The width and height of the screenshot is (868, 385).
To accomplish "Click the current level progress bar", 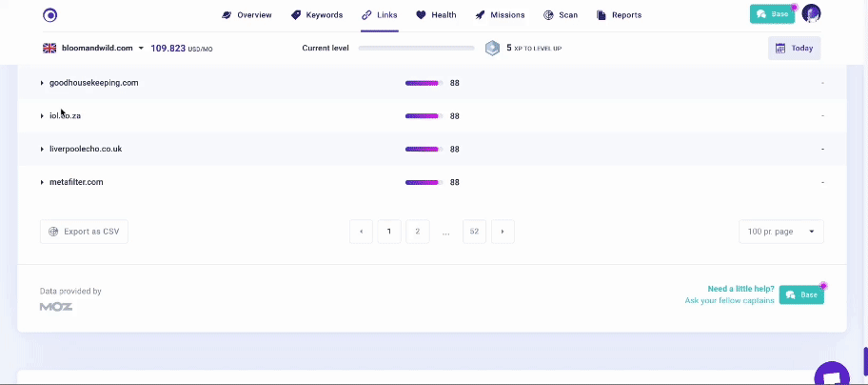I will (x=416, y=48).
